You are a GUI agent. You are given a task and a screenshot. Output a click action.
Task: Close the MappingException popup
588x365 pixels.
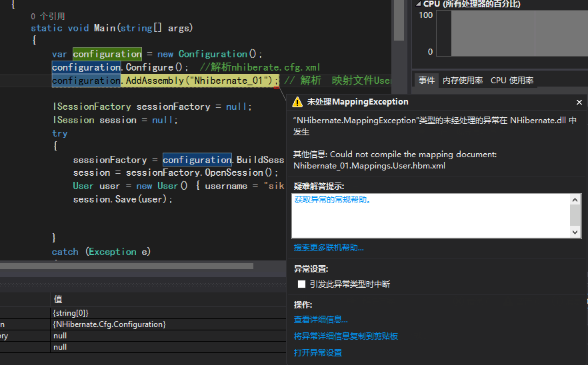click(x=579, y=102)
